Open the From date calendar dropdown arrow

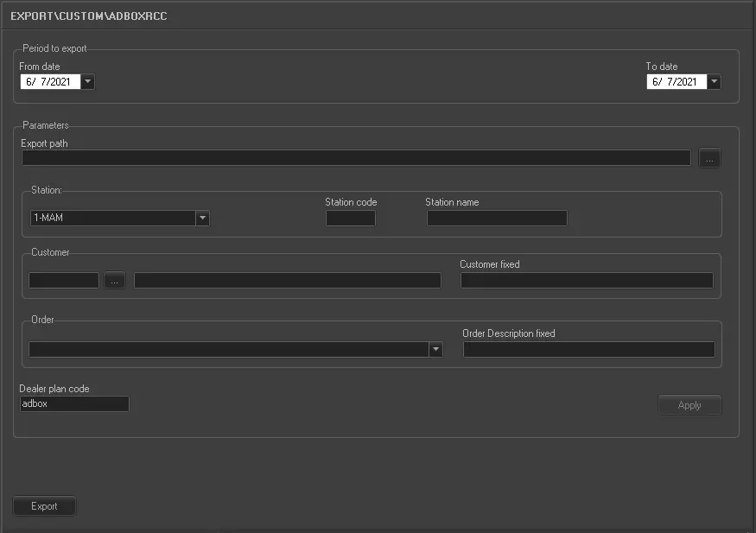coord(88,82)
